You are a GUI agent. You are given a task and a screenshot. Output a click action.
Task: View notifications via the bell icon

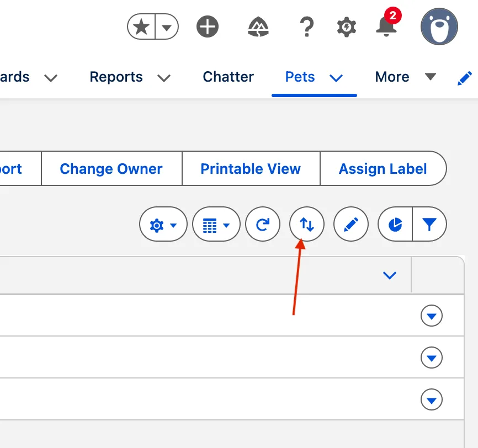(x=386, y=29)
